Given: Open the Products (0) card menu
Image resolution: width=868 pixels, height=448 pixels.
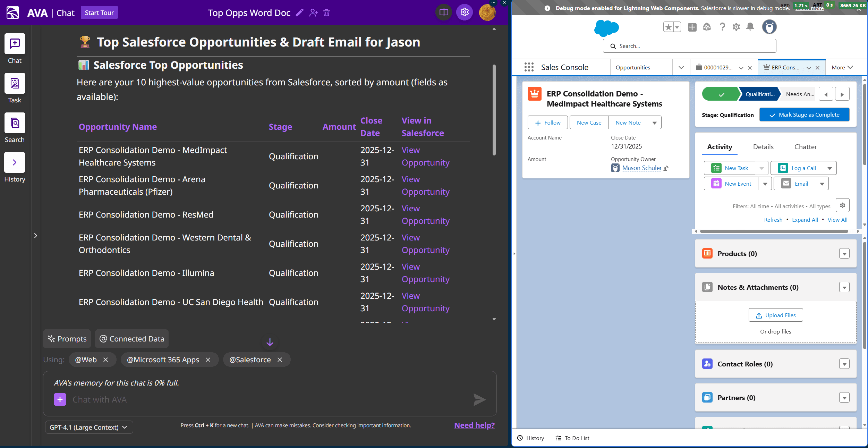Looking at the screenshot, I should 844,254.
